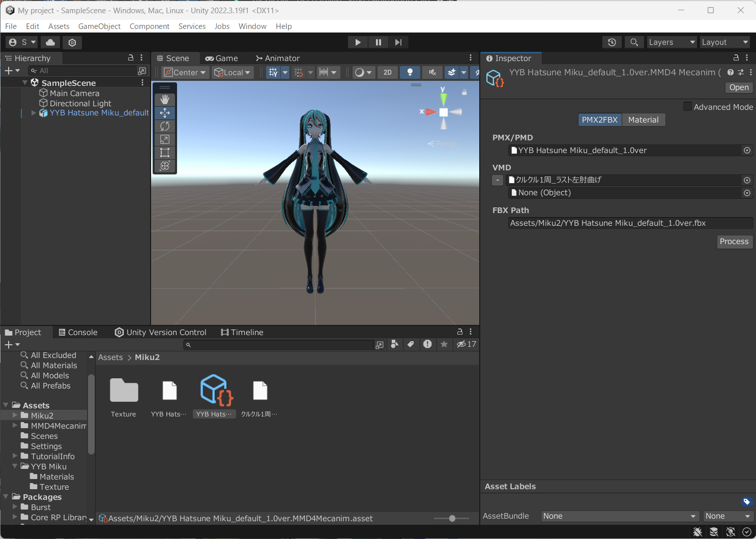The image size is (756, 539).
Task: Toggle 2D view mode in Scene toolbar
Action: pos(387,72)
